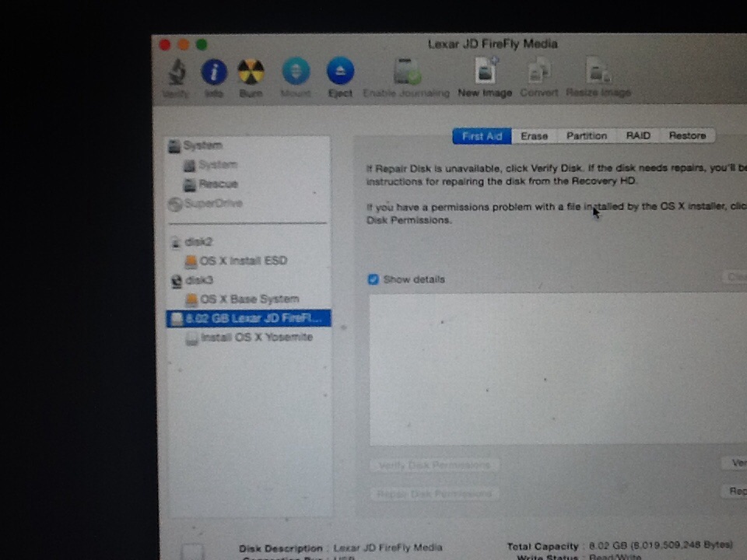
Task: Click the Verify Disk Permissions button
Action: click(x=434, y=465)
